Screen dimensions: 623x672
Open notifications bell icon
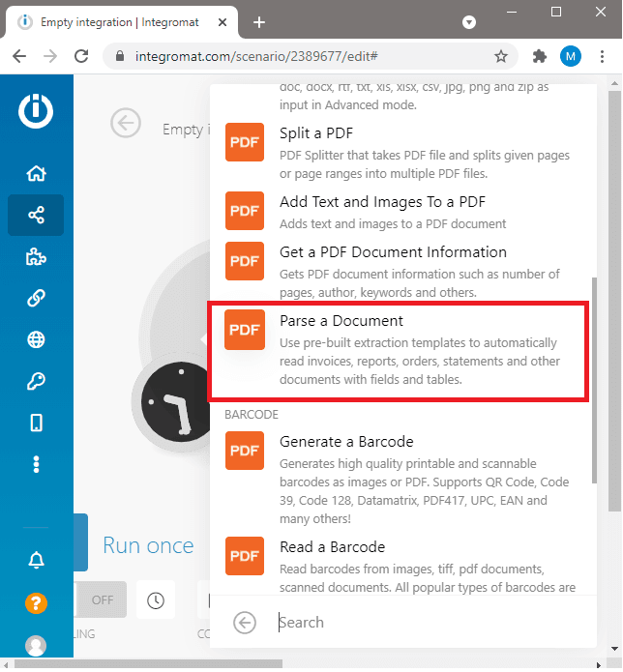36,560
